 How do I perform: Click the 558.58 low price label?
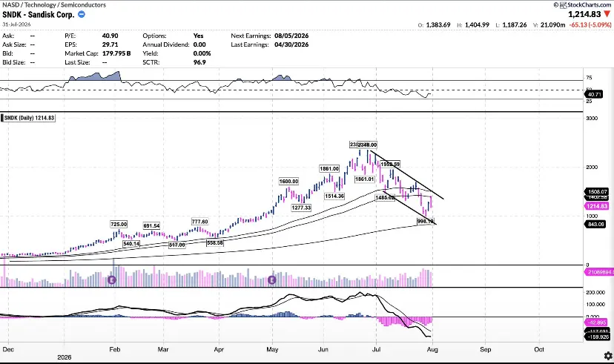pos(215,242)
